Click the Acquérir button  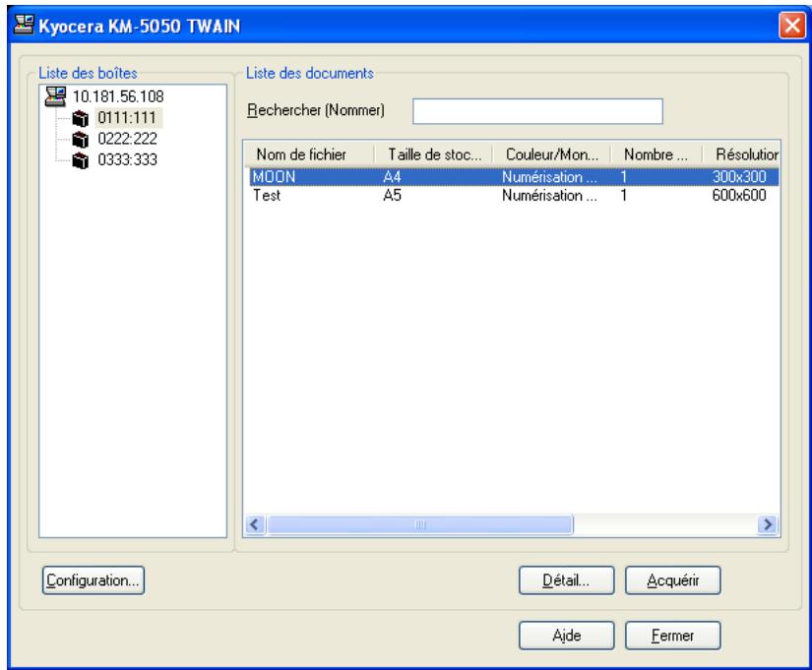[x=672, y=580]
